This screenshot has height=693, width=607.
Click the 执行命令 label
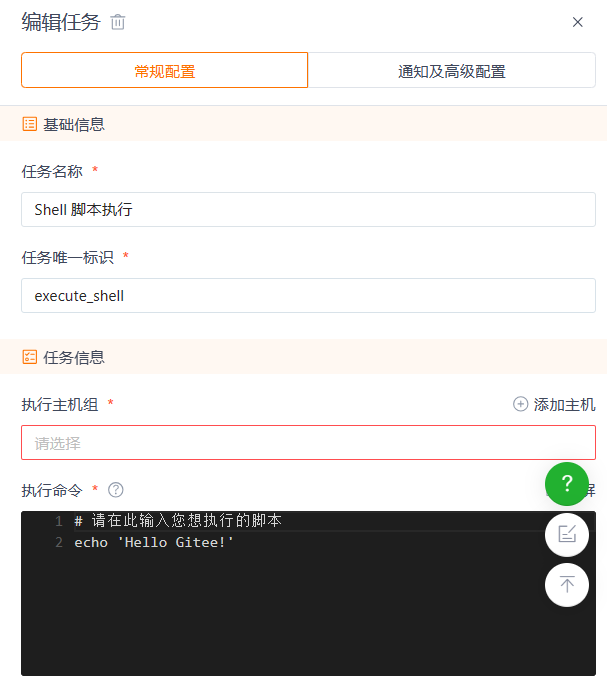click(x=52, y=490)
